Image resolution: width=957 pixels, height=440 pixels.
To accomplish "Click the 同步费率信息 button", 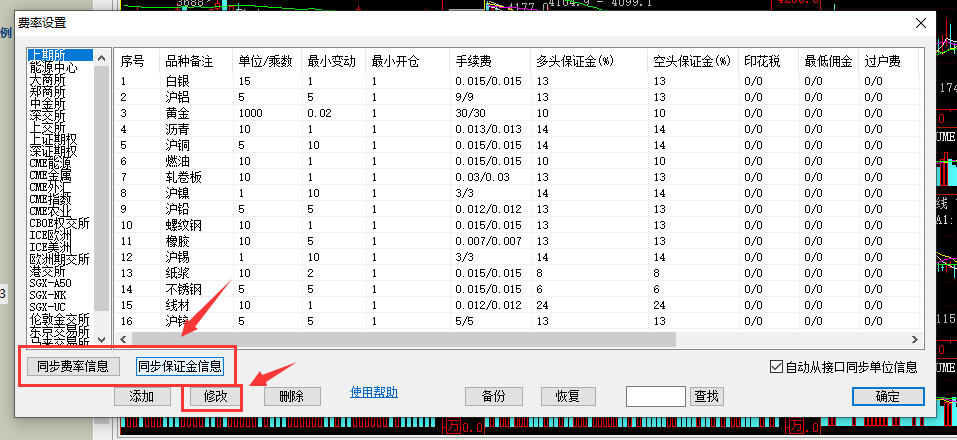I will point(73,366).
